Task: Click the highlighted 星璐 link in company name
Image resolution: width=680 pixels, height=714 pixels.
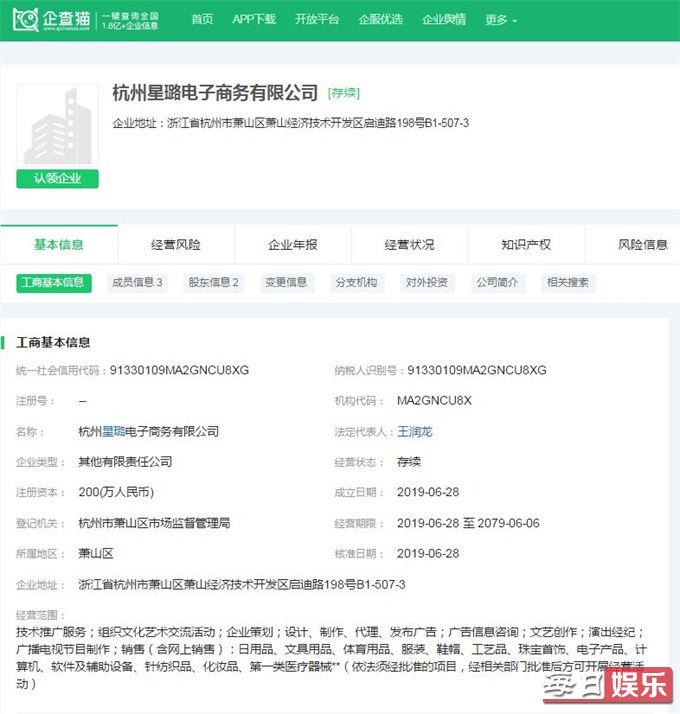Action: [113, 431]
